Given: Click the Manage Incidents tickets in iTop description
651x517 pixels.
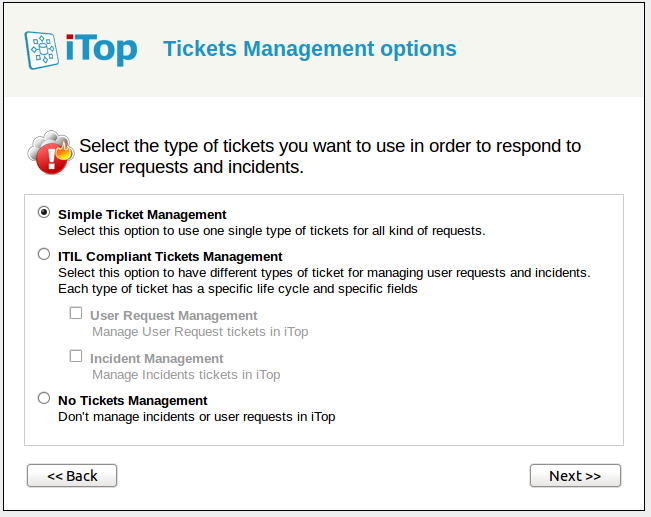Looking at the screenshot, I should point(186,375).
